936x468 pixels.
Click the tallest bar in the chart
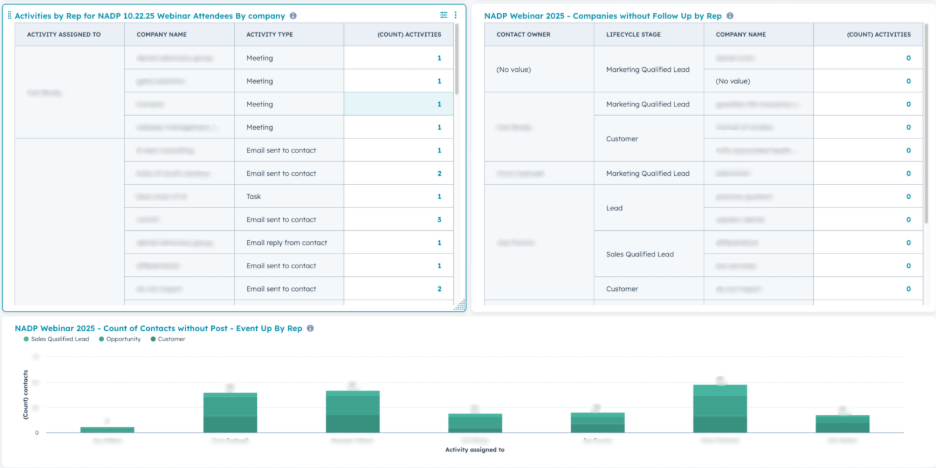[720, 408]
